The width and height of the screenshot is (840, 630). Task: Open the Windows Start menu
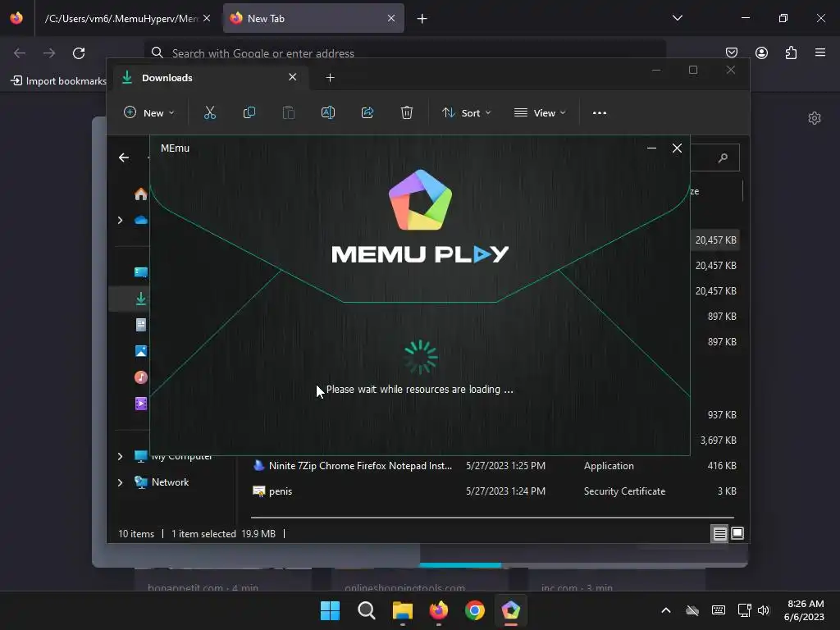coord(330,610)
